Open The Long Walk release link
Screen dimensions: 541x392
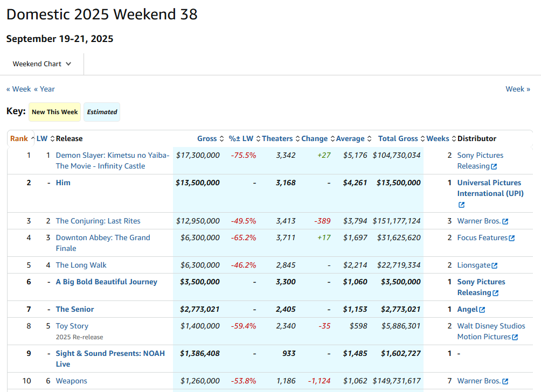(81, 265)
